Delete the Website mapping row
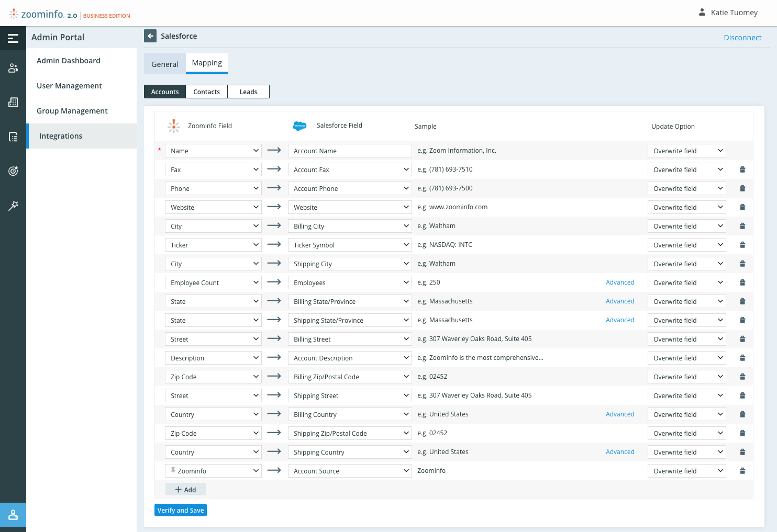 pyautogui.click(x=742, y=207)
